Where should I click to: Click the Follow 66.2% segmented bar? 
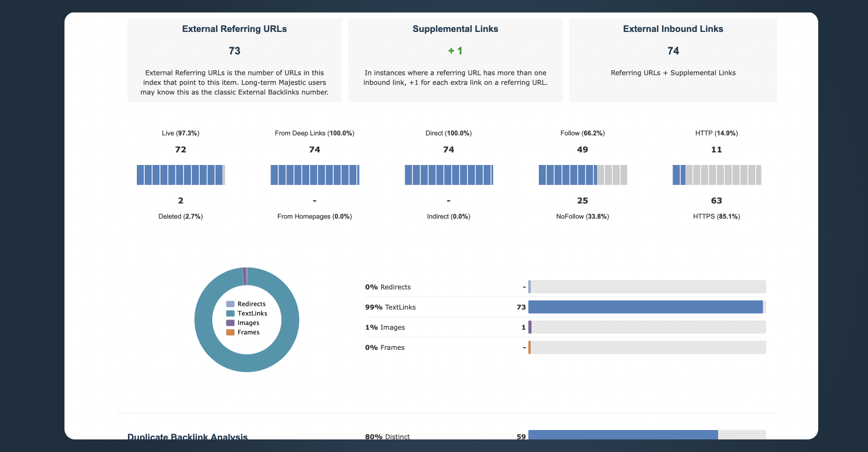[x=583, y=175]
